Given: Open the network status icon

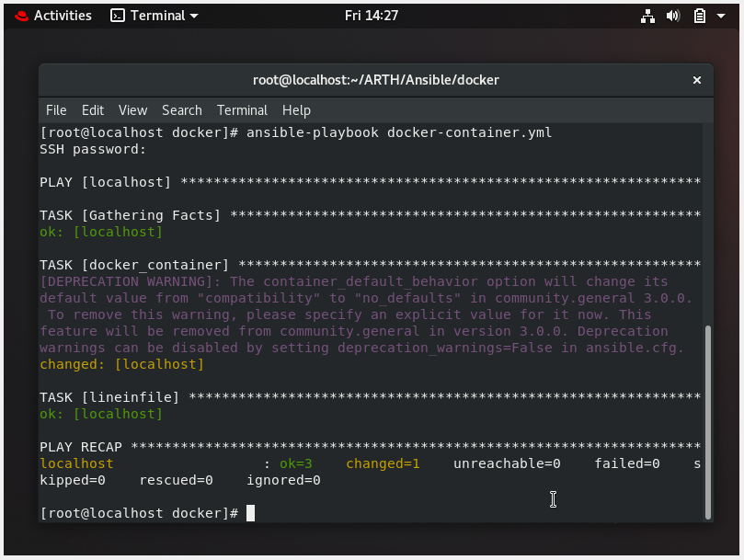Looking at the screenshot, I should click(x=647, y=16).
